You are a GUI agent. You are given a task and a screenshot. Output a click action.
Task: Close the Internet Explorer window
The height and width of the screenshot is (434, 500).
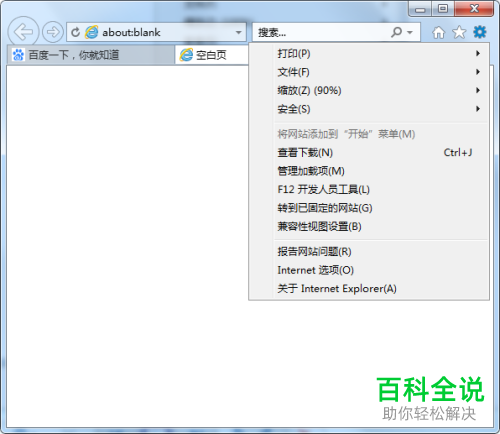coord(473,9)
